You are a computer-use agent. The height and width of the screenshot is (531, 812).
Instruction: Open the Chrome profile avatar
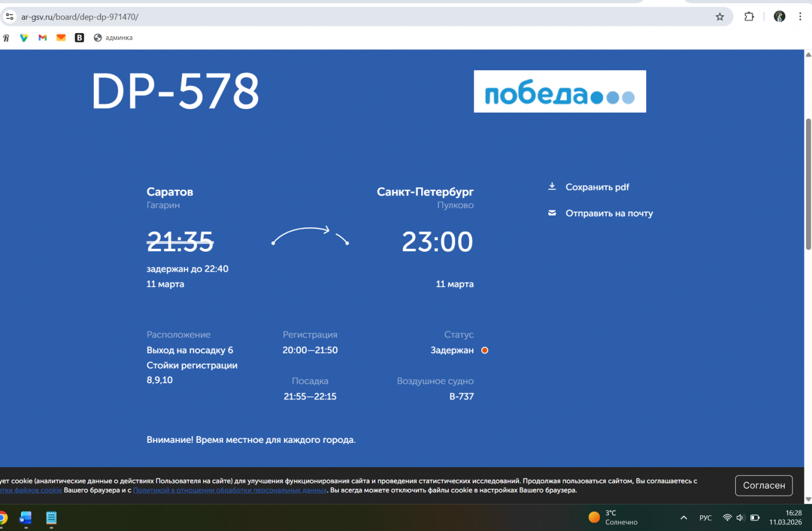779,17
